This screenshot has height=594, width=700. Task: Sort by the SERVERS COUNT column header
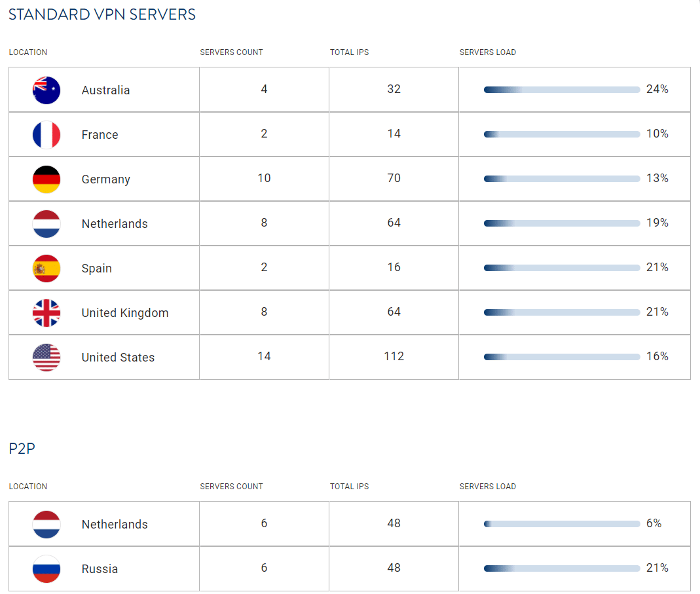231,52
